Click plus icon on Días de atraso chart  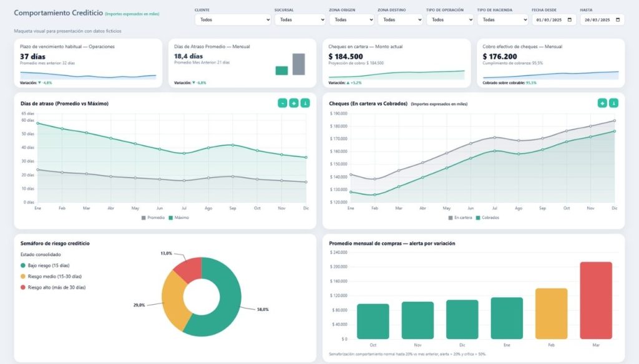point(293,103)
